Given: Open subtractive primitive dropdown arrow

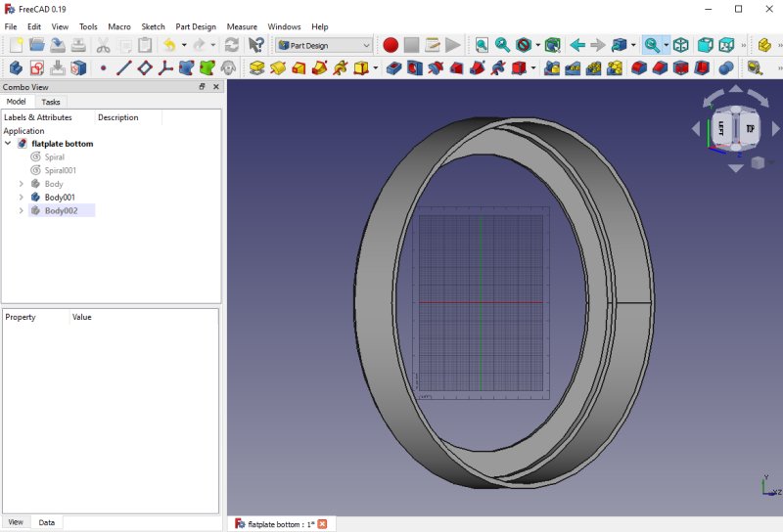Looking at the screenshot, I should tap(533, 67).
